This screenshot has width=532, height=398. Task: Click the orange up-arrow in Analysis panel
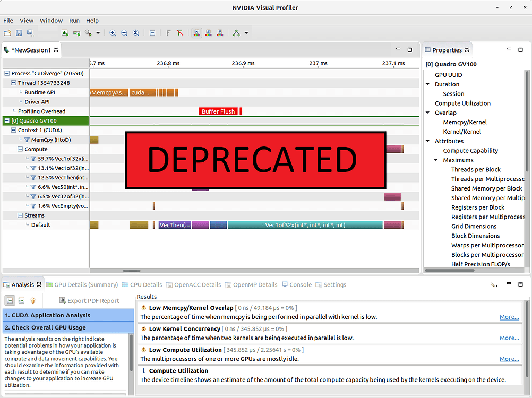33,301
